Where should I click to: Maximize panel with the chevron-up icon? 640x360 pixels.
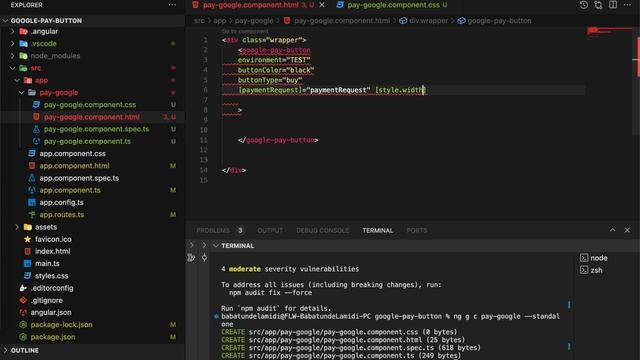tap(613, 230)
